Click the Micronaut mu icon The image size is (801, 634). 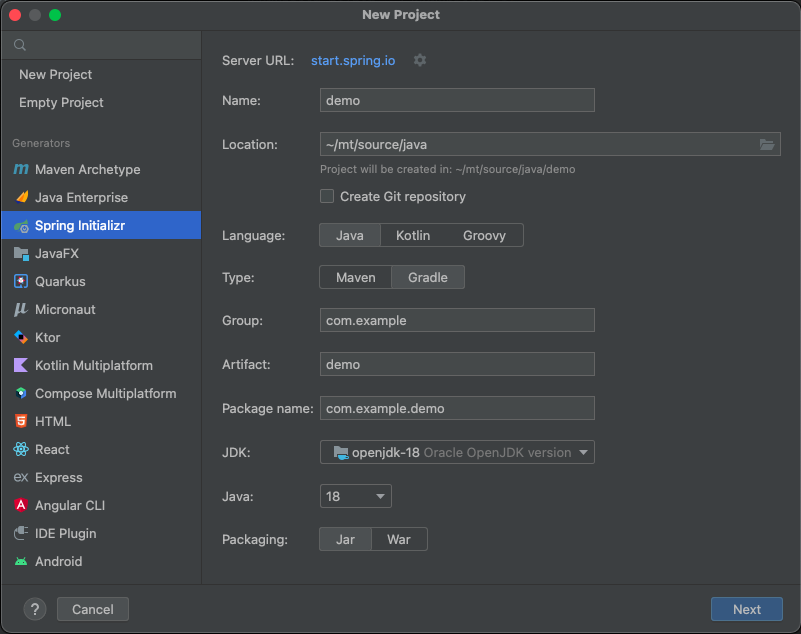point(21,310)
